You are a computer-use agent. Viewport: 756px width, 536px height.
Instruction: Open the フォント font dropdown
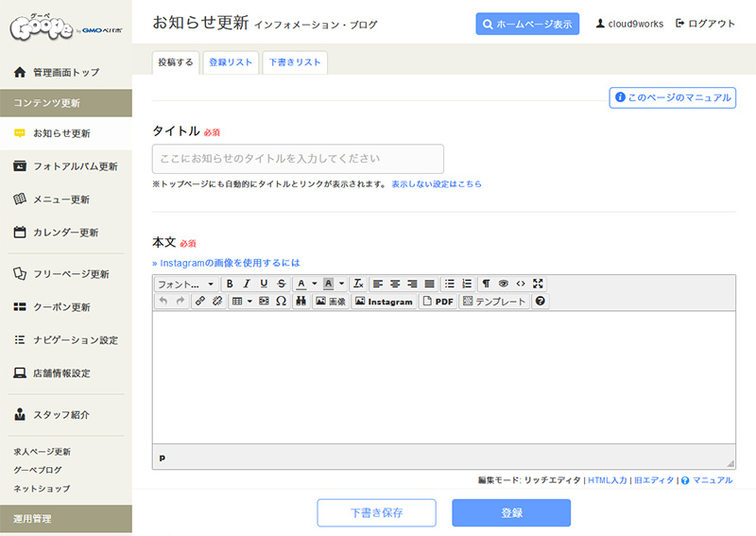(x=186, y=284)
